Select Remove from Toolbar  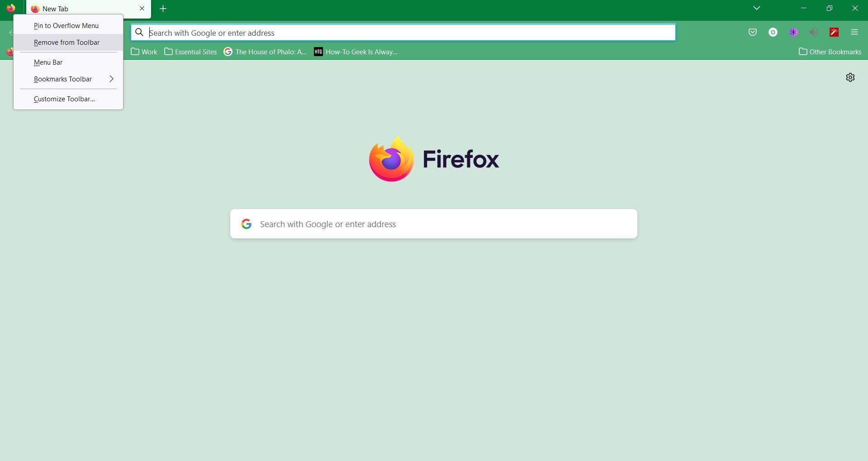tap(66, 42)
